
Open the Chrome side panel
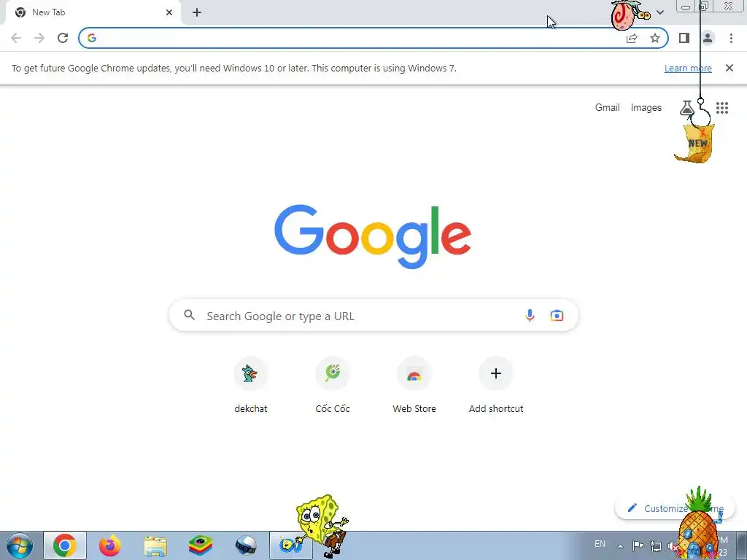(x=684, y=38)
